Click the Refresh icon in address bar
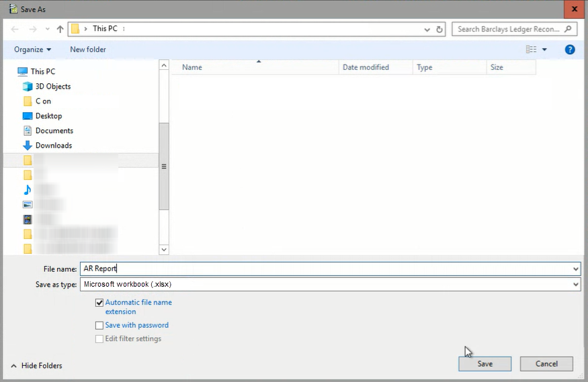 pos(439,30)
